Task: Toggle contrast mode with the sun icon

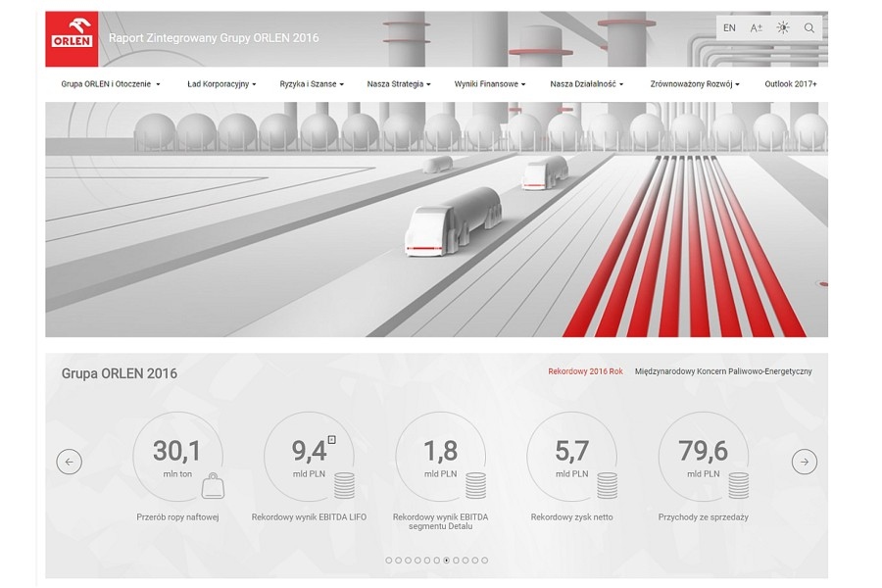Action: click(782, 28)
